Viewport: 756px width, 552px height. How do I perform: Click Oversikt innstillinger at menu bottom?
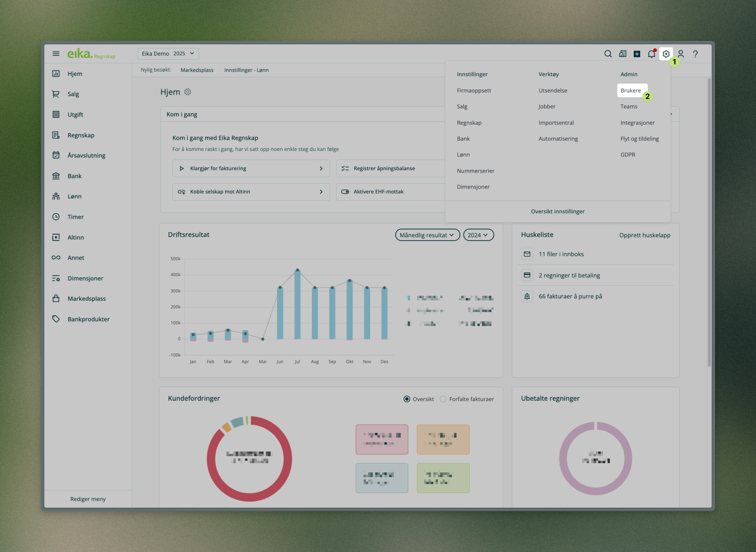click(558, 211)
